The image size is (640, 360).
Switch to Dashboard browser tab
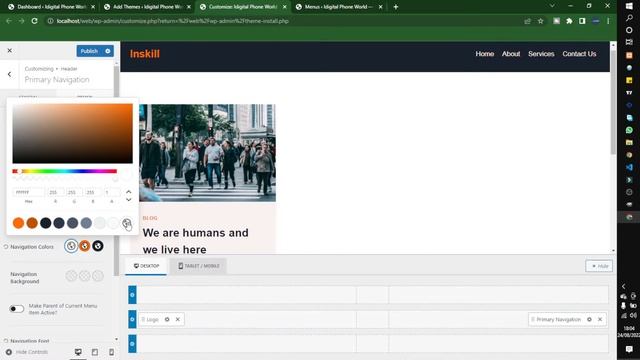[51, 7]
